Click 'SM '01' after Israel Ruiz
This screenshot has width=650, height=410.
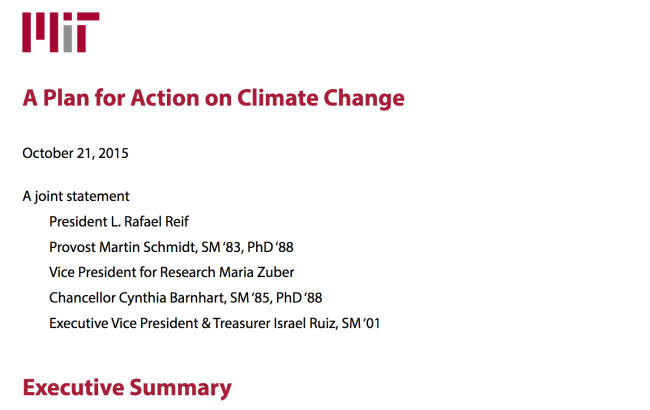[x=361, y=323]
